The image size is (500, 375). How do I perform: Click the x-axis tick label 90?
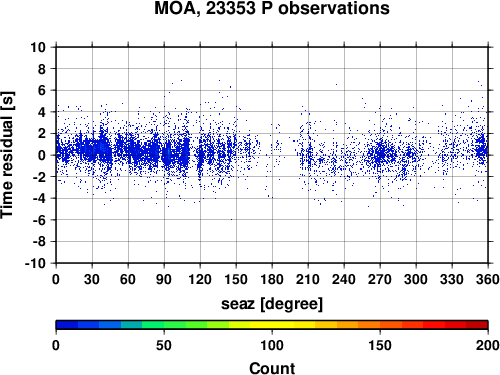click(x=164, y=279)
